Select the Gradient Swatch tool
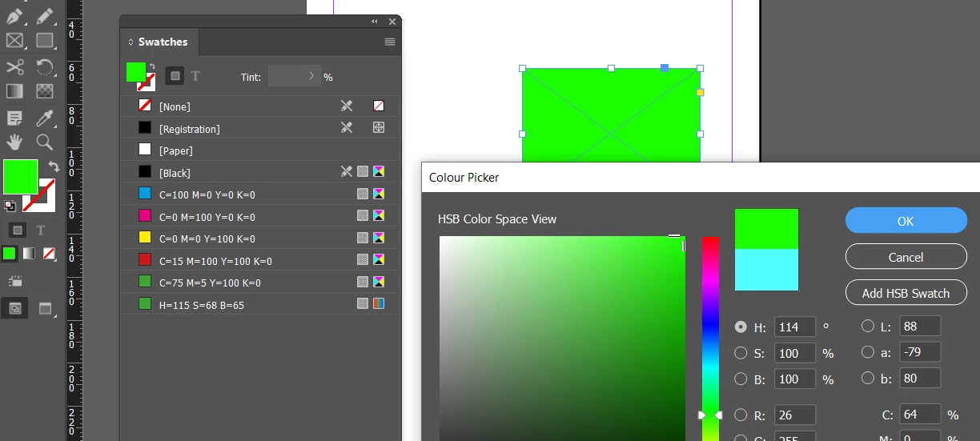Viewport: 980px width, 441px height. (x=14, y=91)
